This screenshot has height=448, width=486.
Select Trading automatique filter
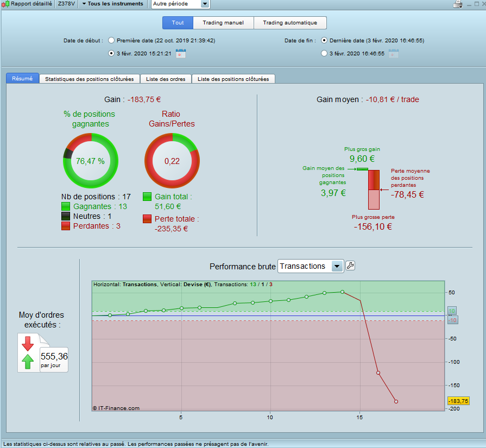(x=290, y=23)
